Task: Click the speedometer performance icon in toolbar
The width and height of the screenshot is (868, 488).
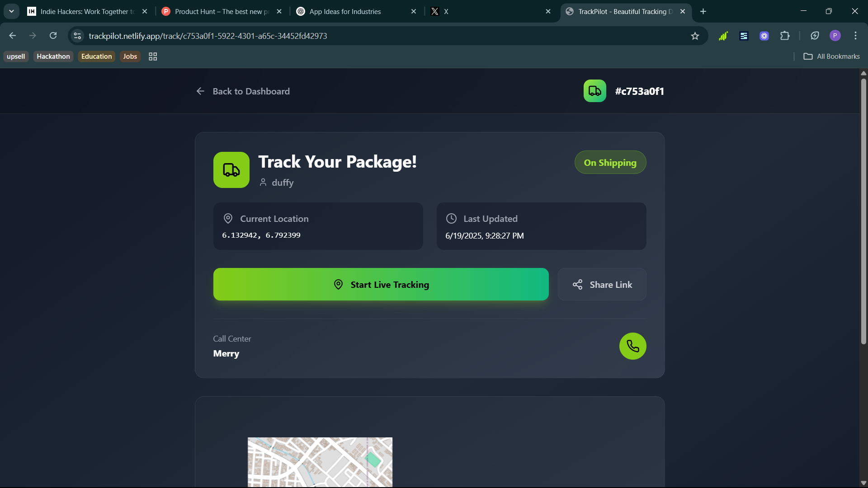Action: [x=815, y=36]
